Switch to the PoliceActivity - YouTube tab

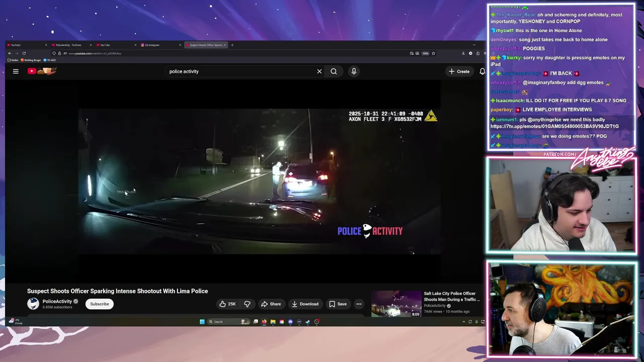[71, 45]
